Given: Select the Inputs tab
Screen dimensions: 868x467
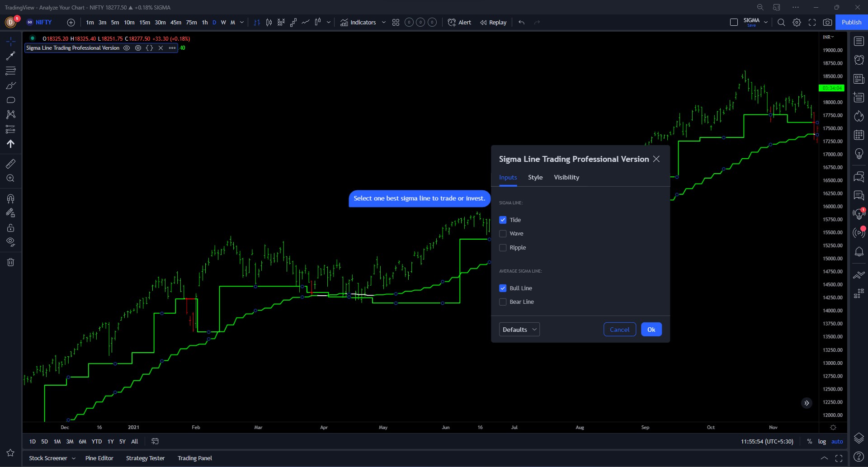Looking at the screenshot, I should [508, 177].
